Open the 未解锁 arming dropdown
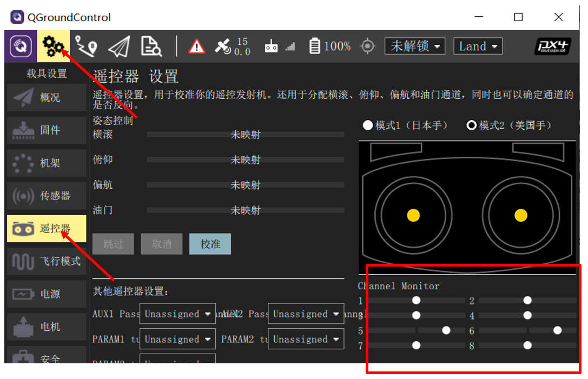This screenshot has width=588, height=379. (415, 46)
